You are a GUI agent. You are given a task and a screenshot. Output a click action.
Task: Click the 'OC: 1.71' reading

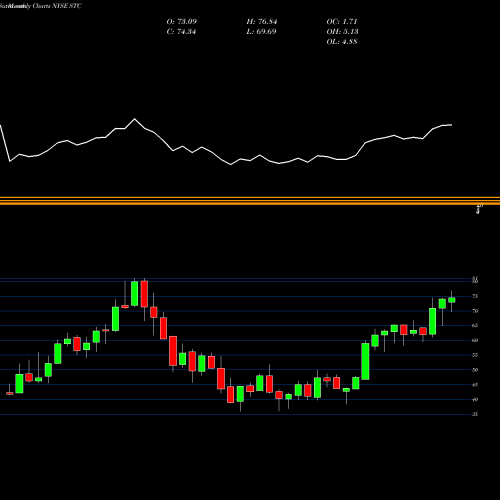[342, 22]
